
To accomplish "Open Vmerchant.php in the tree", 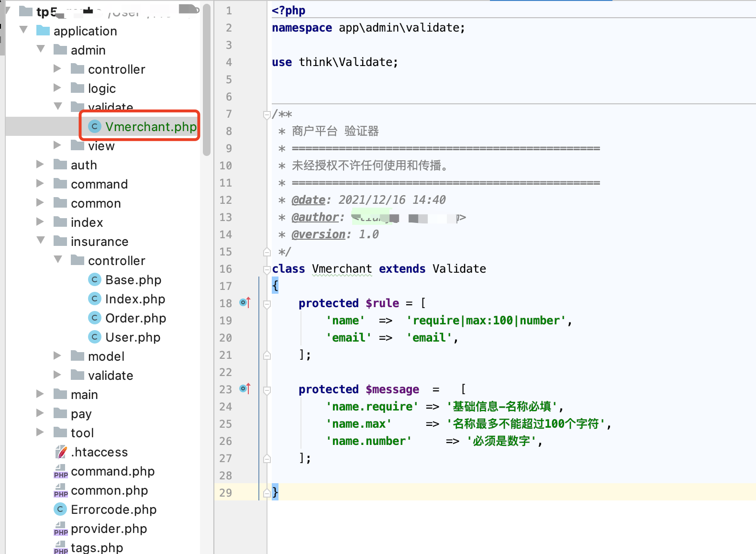I will [x=151, y=127].
